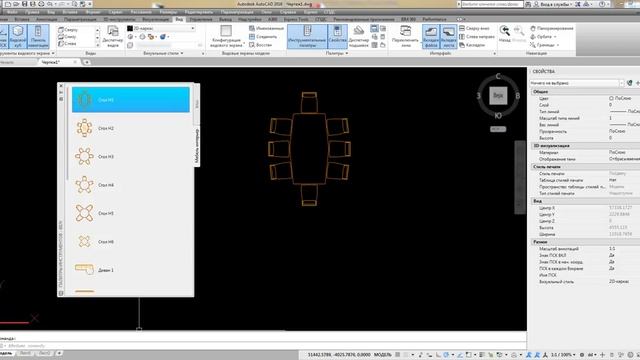Toggle the Свойства palette button
This screenshot has width=640, height=360.
tap(337, 37)
